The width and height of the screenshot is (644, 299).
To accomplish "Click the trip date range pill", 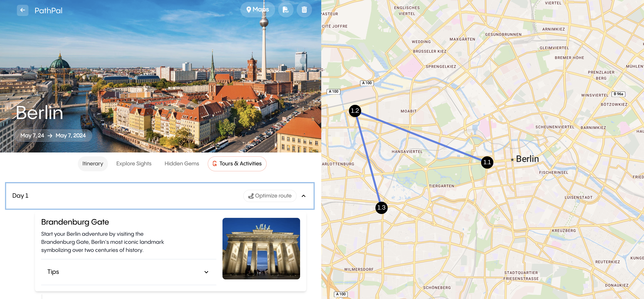I will point(53,135).
